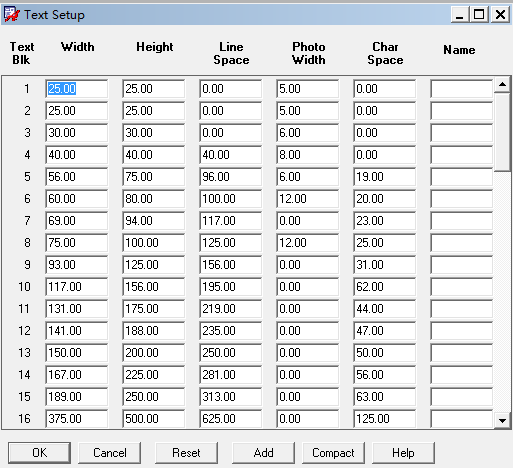The image size is (513, 468).
Task: Click the Name field for block 1
Action: [461, 89]
